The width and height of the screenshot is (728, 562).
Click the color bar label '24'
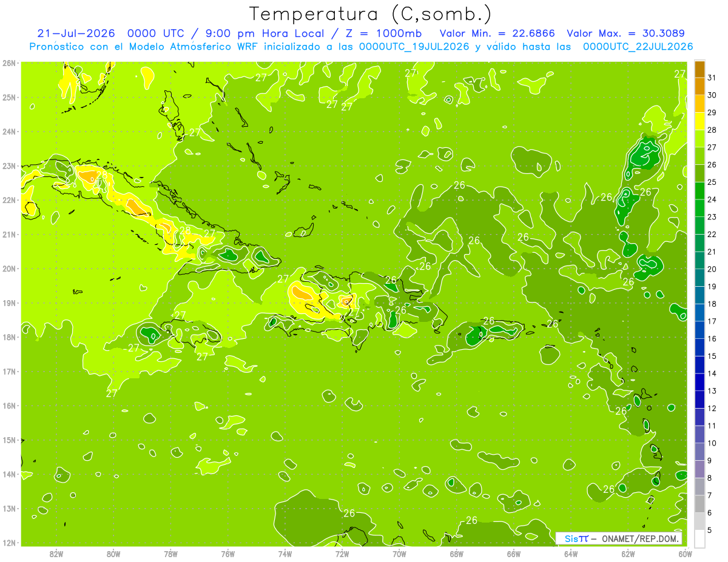tap(712, 199)
